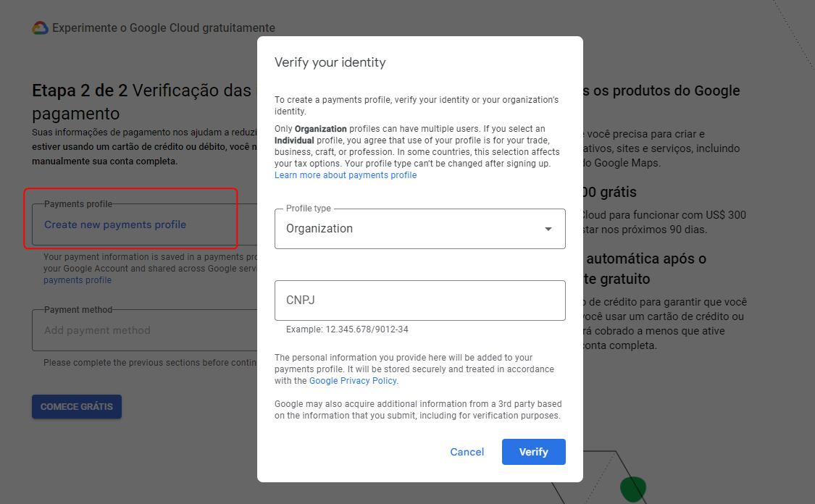
Task: Click the Experimente o Google Cloud gratuitamente title
Action: [164, 28]
